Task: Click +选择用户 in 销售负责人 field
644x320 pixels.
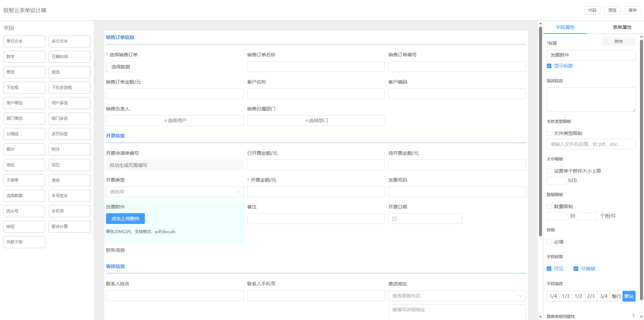Action: (x=175, y=121)
